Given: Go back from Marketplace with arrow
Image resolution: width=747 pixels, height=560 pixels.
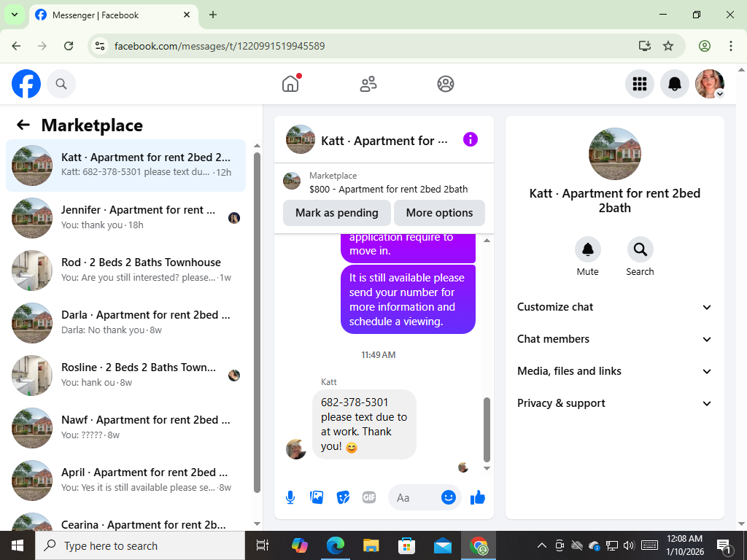Looking at the screenshot, I should click(23, 125).
